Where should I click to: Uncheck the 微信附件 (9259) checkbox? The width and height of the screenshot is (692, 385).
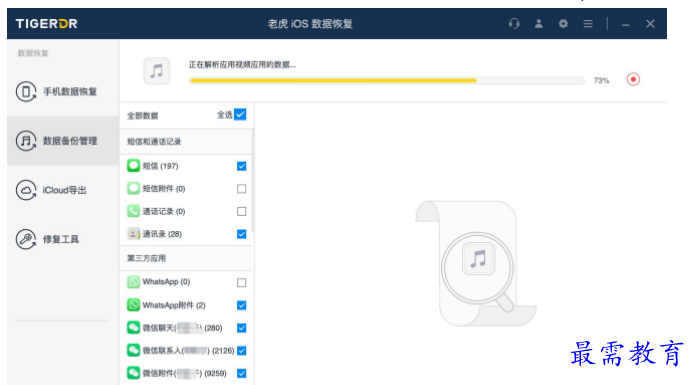click(x=241, y=374)
